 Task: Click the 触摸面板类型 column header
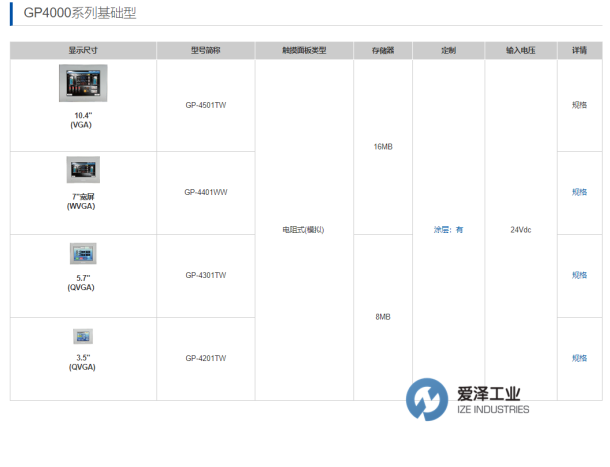click(x=304, y=50)
